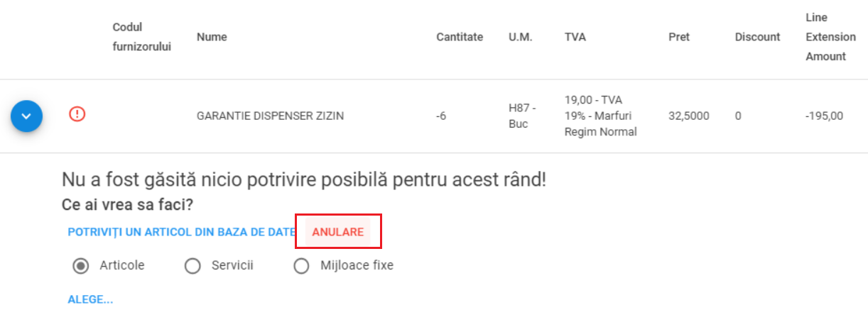Click the Nume column header
868x322 pixels.
(212, 37)
